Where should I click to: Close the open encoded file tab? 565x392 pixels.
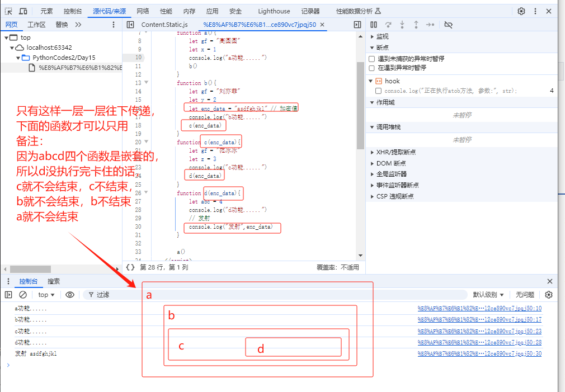click(322, 25)
